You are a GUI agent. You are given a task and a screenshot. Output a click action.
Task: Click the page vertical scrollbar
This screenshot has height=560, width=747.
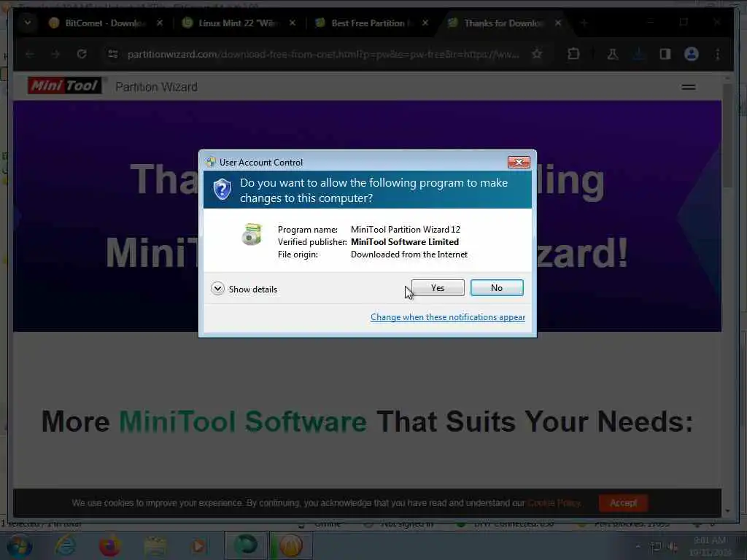[727, 136]
